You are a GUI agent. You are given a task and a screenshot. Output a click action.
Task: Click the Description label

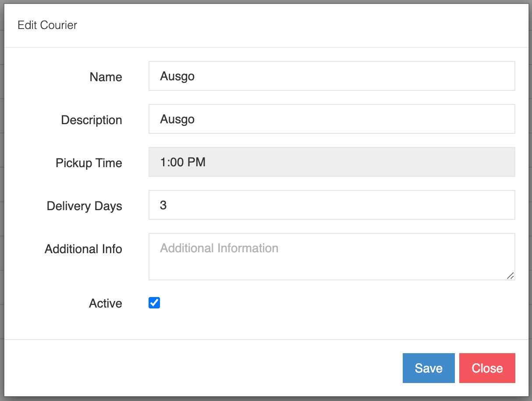click(x=92, y=120)
